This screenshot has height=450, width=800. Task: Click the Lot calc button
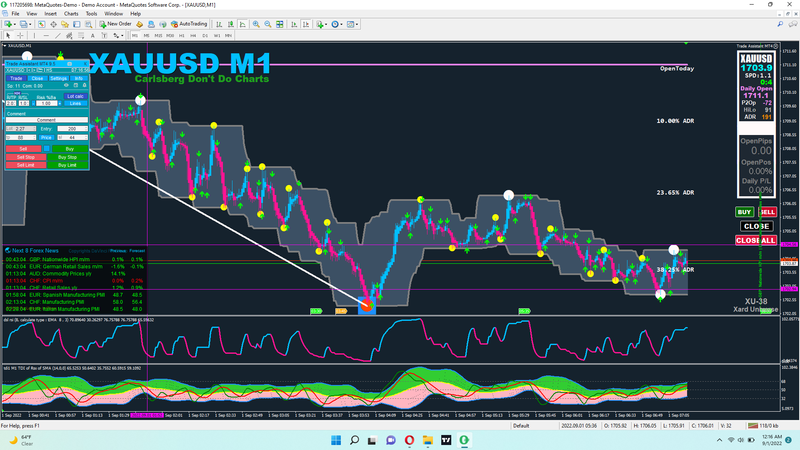(74, 96)
